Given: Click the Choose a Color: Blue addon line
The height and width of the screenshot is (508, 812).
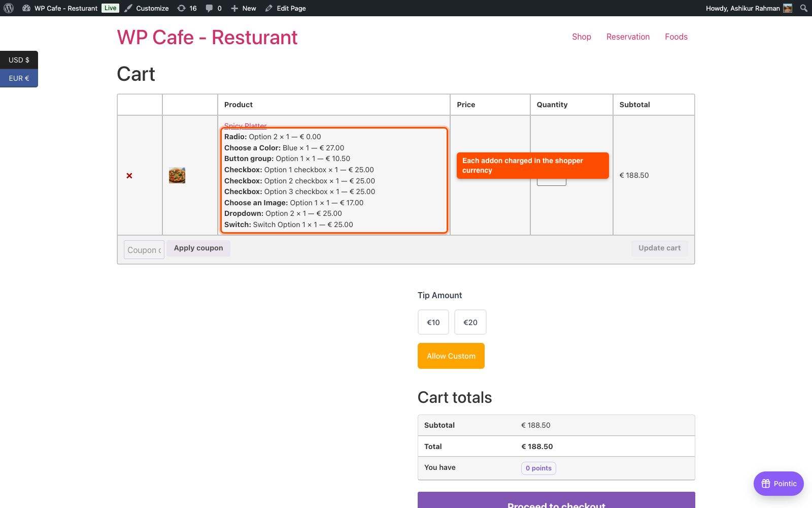Looking at the screenshot, I should 284,148.
